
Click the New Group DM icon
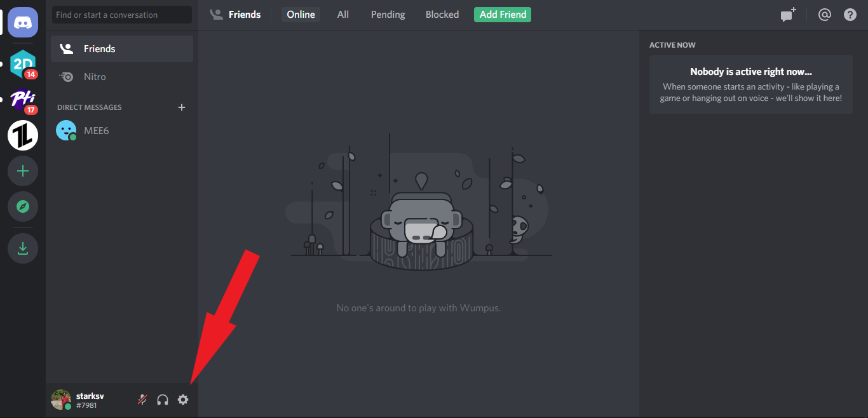[788, 15]
